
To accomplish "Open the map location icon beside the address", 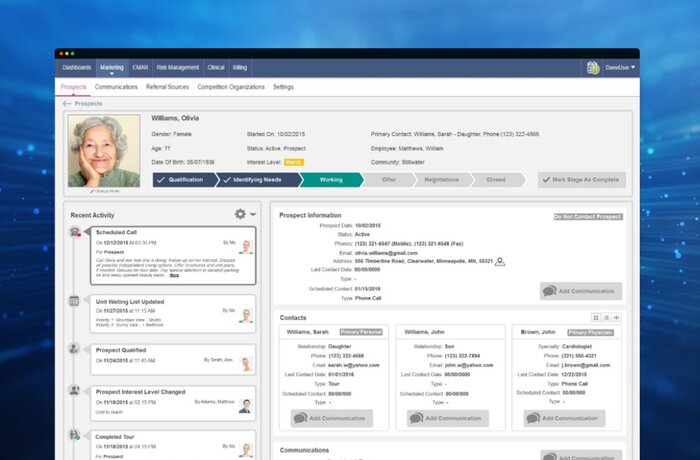I will [499, 262].
